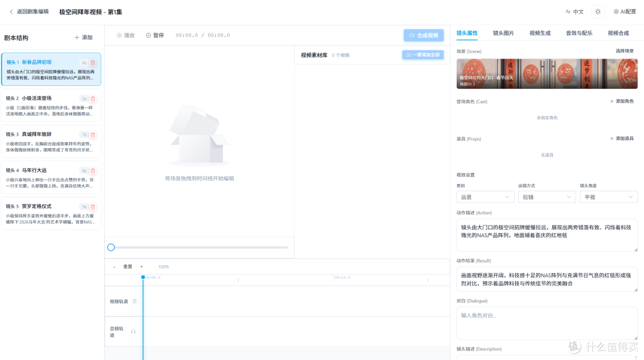Image resolution: width=644 pixels, height=360 pixels.
Task: Click the video track delete icon
Action: pos(135,301)
